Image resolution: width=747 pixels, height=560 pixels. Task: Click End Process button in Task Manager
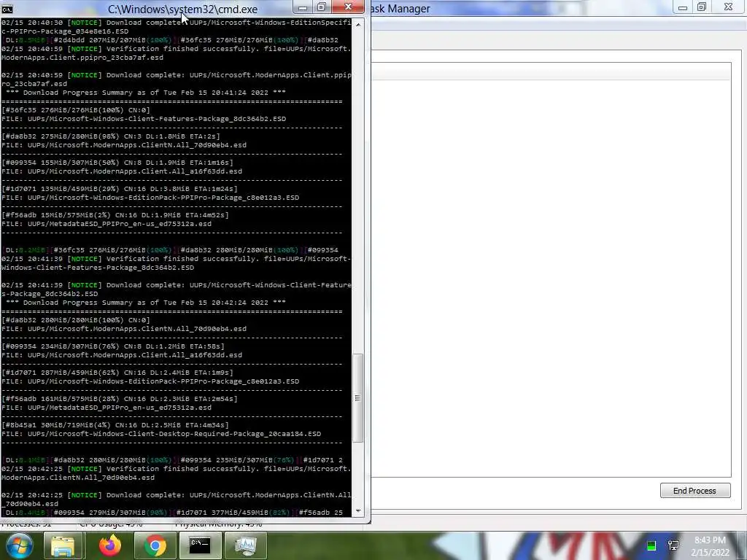pos(695,491)
